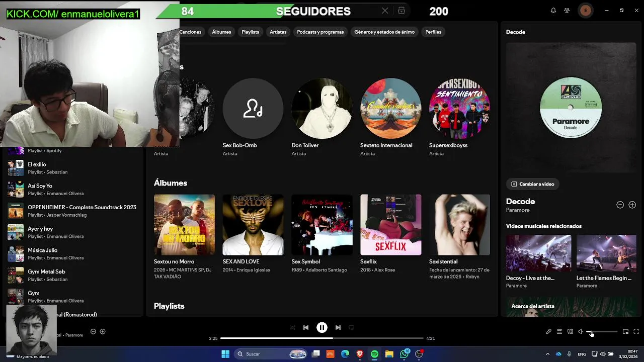Adjust the volume slider track

pyautogui.click(x=602, y=331)
